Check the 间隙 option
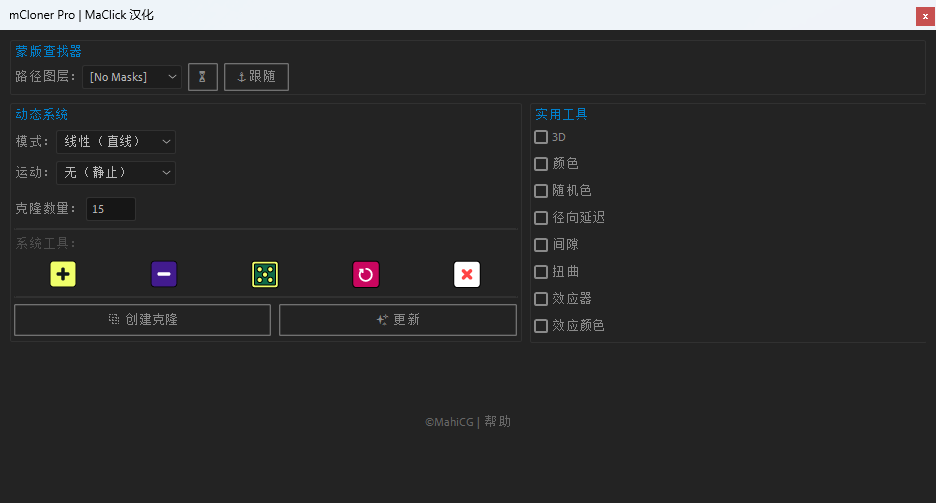The image size is (936, 503). (541, 245)
